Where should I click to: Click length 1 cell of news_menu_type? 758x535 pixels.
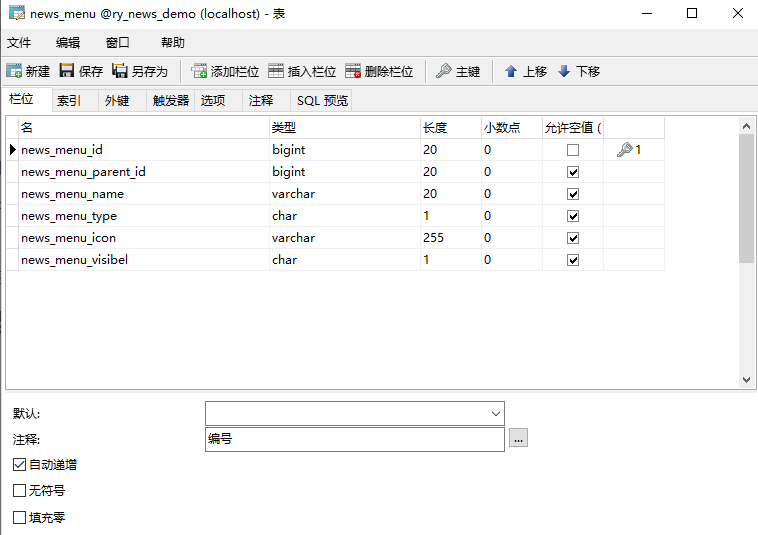point(451,216)
